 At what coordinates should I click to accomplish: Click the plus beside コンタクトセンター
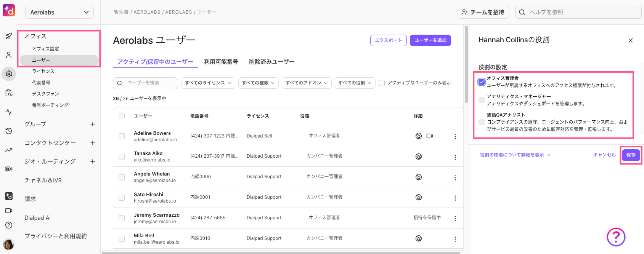click(x=93, y=143)
